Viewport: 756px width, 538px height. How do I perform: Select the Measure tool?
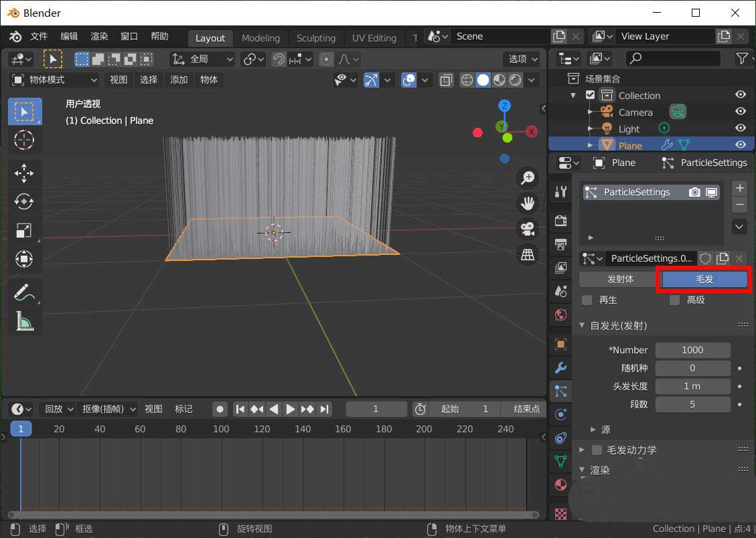pos(24,321)
